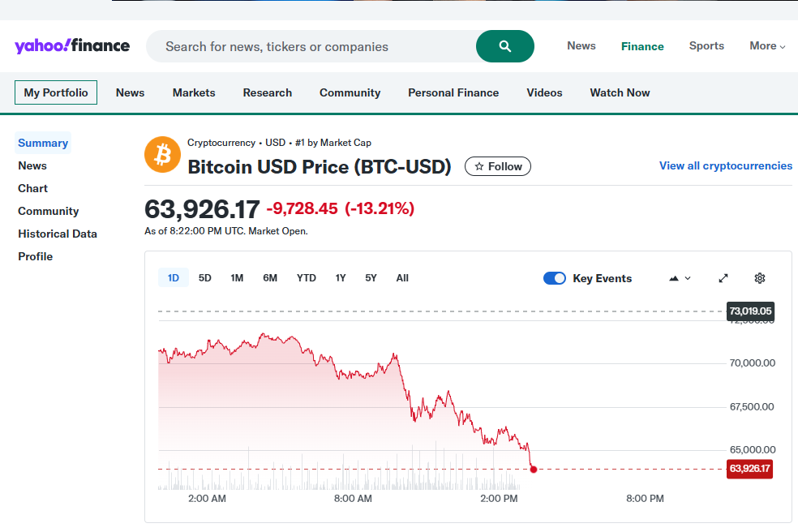Toggle Key Events switch off

tap(555, 278)
